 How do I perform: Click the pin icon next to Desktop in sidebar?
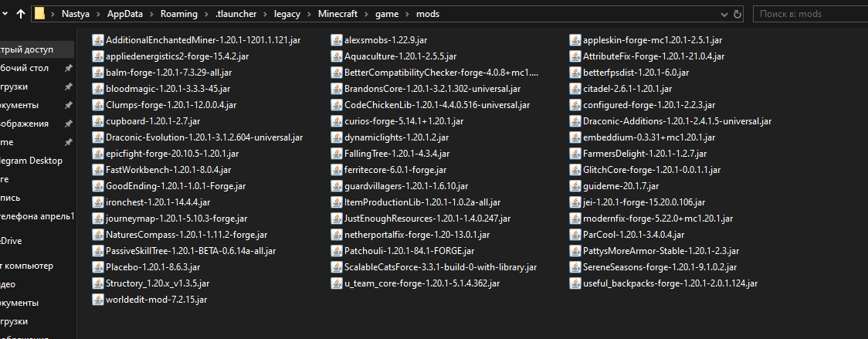(68, 68)
